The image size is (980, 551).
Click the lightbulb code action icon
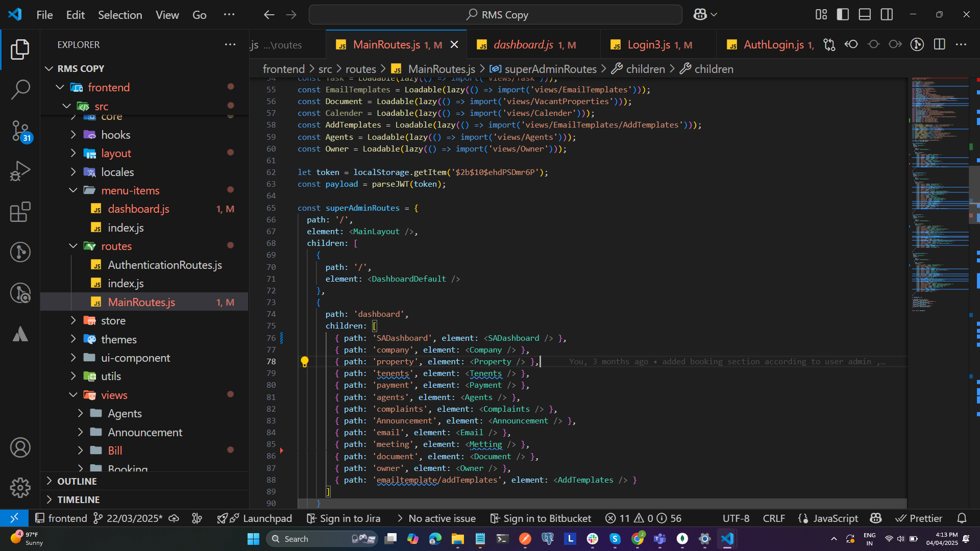click(x=305, y=362)
